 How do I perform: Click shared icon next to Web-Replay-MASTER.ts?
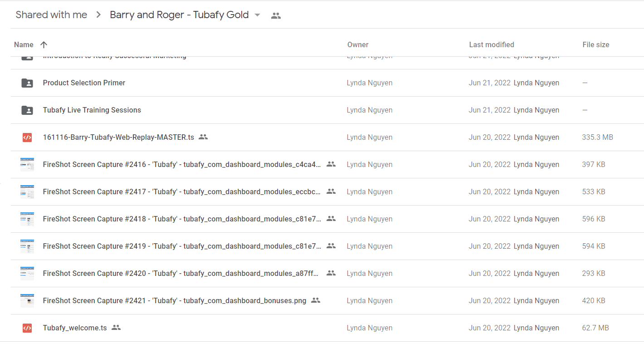pos(203,137)
